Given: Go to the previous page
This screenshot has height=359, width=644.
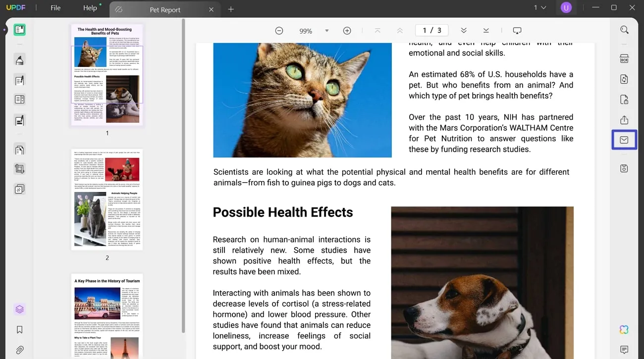Looking at the screenshot, I should 400,31.
